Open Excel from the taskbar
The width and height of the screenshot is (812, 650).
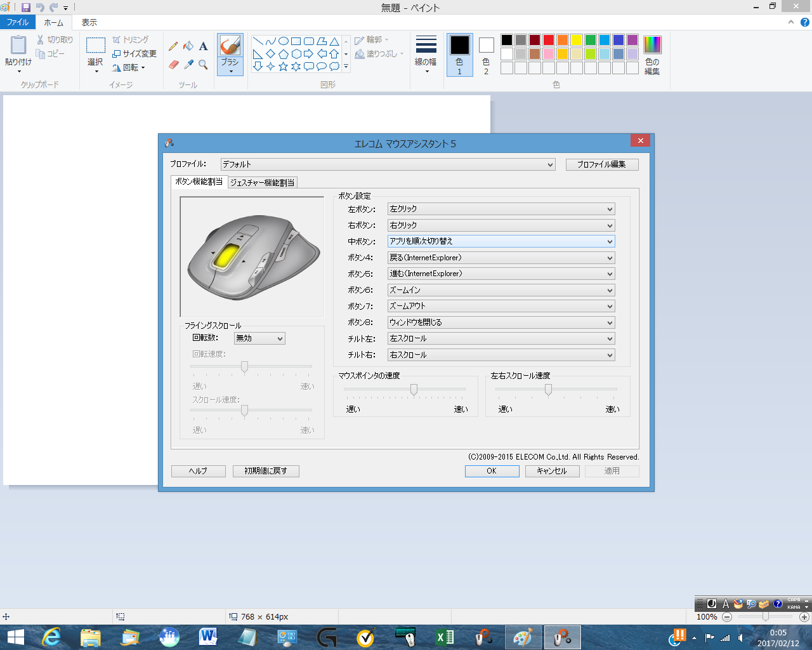(445, 637)
